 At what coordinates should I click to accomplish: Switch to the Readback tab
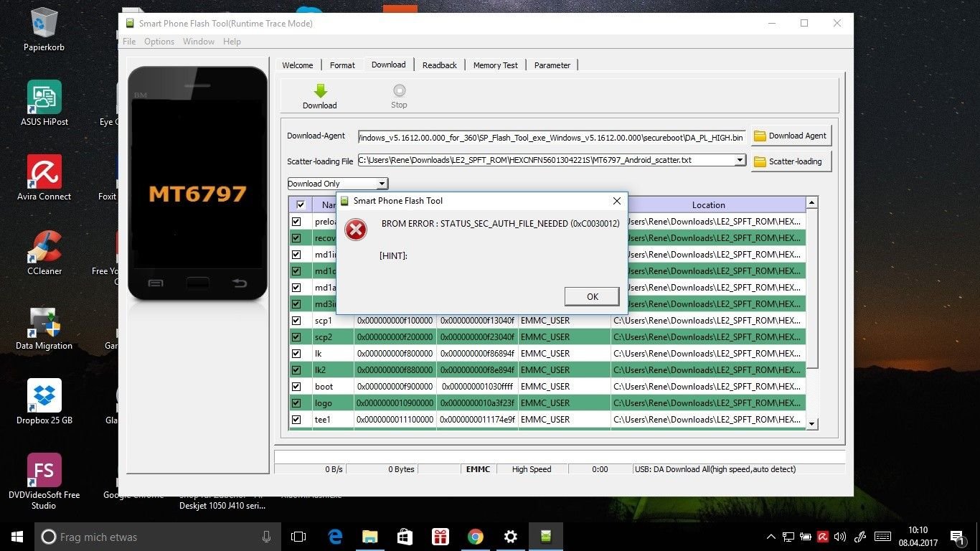click(x=439, y=65)
